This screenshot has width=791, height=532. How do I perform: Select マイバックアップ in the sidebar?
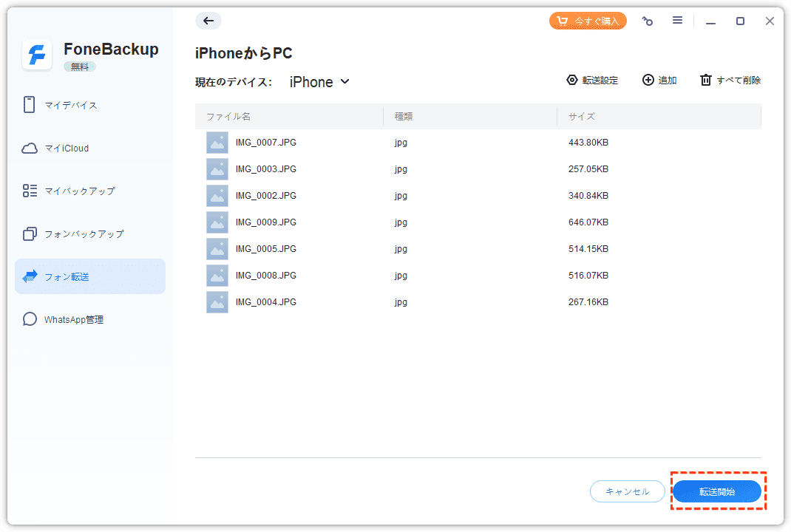click(x=79, y=191)
